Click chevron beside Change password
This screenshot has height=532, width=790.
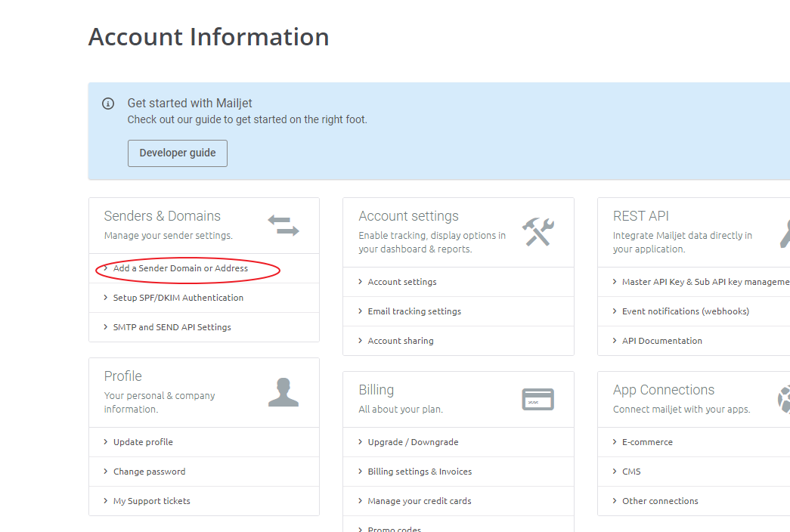click(105, 472)
